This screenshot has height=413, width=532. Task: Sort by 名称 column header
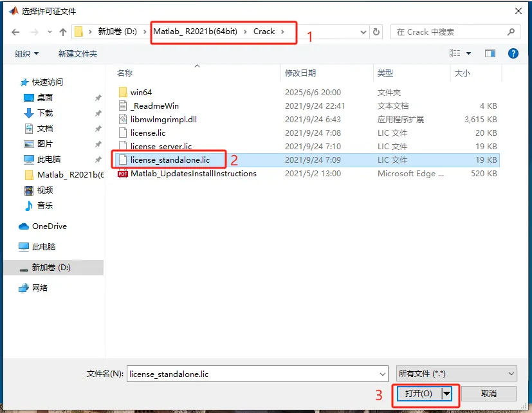click(125, 73)
